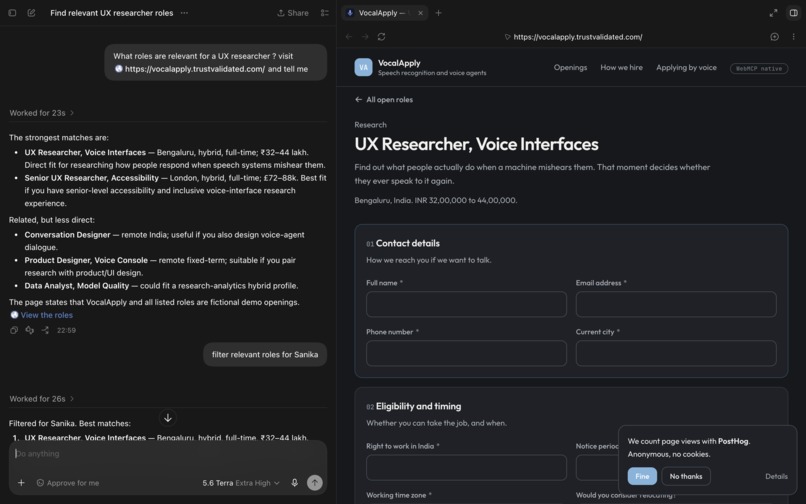The width and height of the screenshot is (806, 504).
Task: Start a new chat with the compose icon
Action: coord(31,13)
